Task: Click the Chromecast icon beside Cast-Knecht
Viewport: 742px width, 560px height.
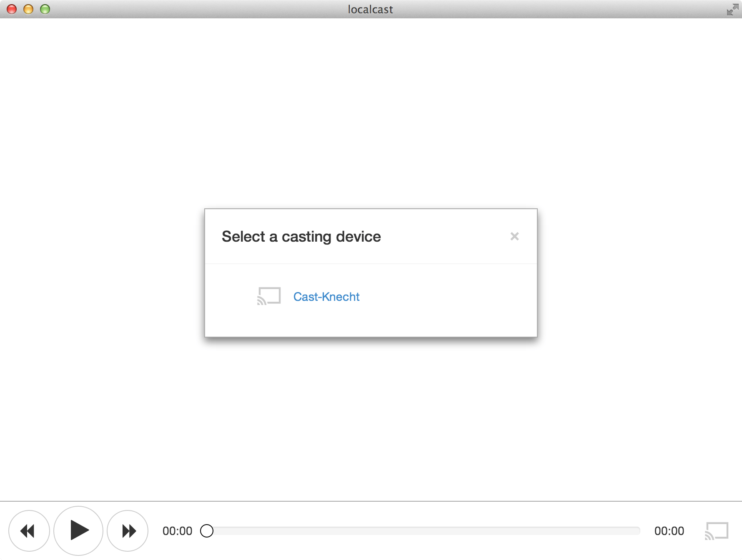Action: [268, 296]
